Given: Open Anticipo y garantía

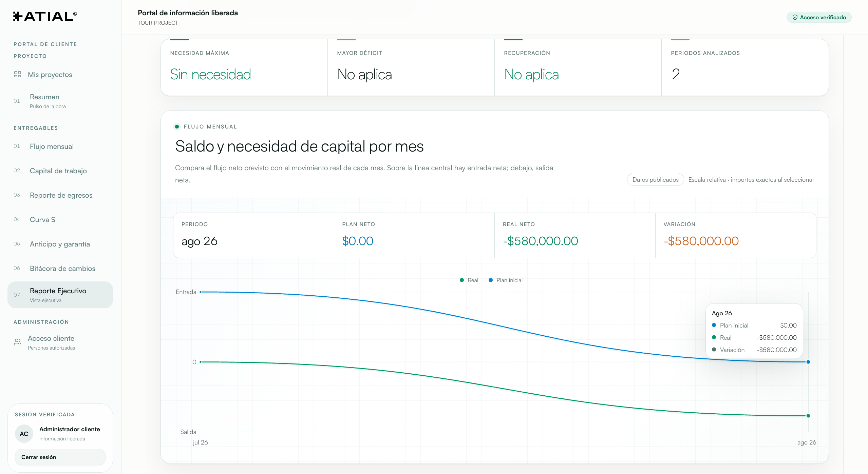Looking at the screenshot, I should coord(60,244).
